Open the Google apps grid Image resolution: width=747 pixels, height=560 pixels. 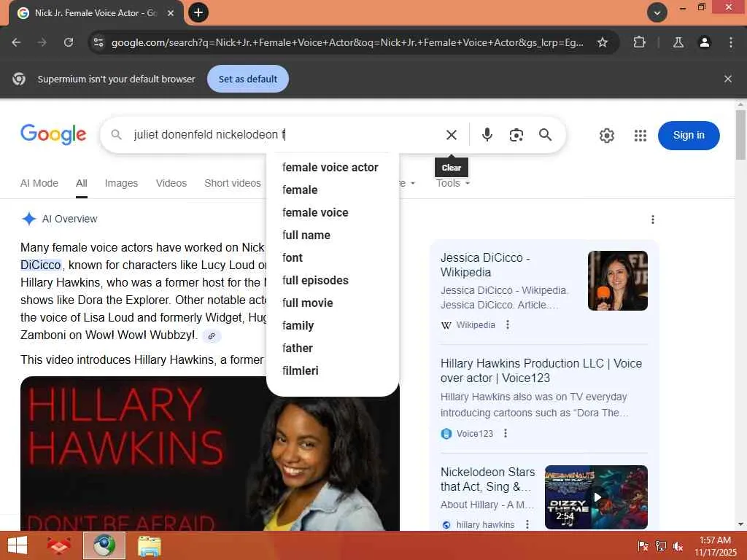[640, 136]
